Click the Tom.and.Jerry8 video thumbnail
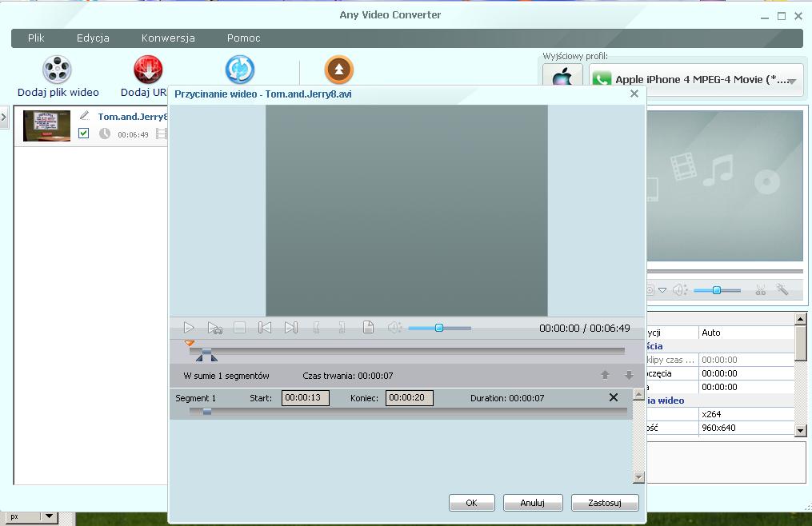Viewport: 812px width, 526px height. coord(46,126)
